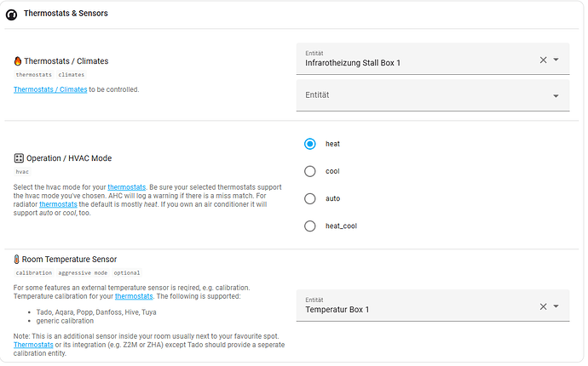Select the heat_cool radio button
This screenshot has height=366, width=588.
click(x=309, y=226)
